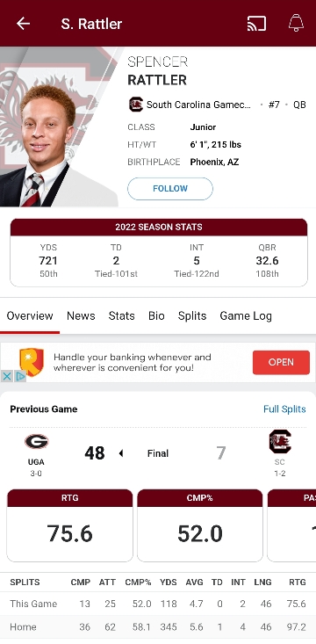Open Full Splits link
This screenshot has width=316, height=644.
pos(284,409)
